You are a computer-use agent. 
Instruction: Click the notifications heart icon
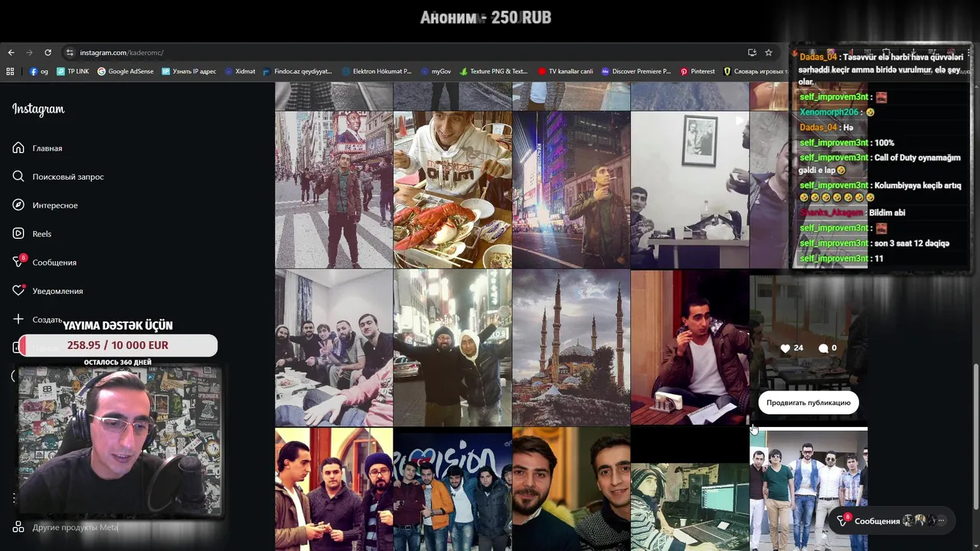coord(18,291)
